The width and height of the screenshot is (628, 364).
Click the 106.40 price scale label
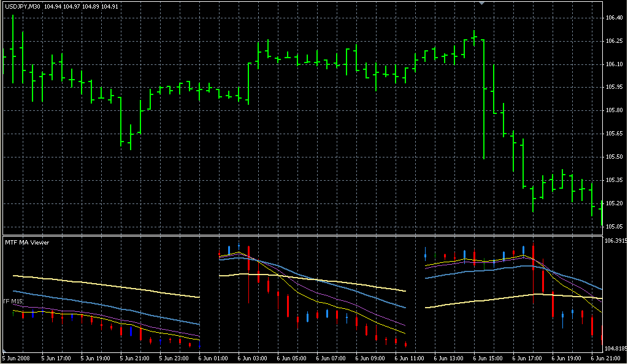pyautogui.click(x=615, y=18)
